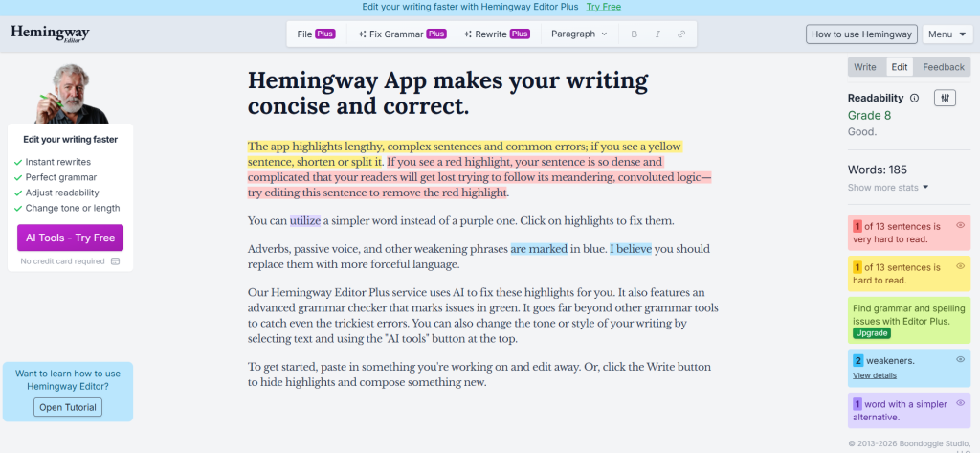The width and height of the screenshot is (980, 453).
Task: Expand Show more stats
Action: click(x=887, y=187)
